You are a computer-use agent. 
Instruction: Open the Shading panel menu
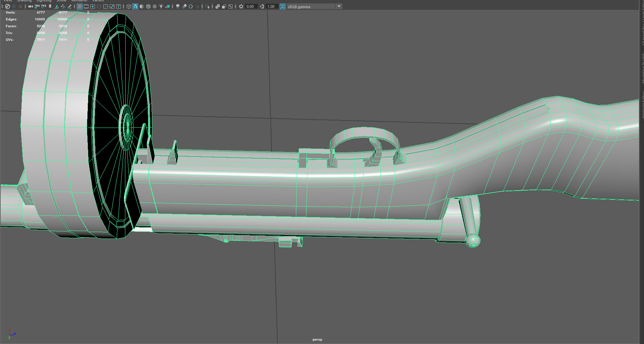coord(24,1)
